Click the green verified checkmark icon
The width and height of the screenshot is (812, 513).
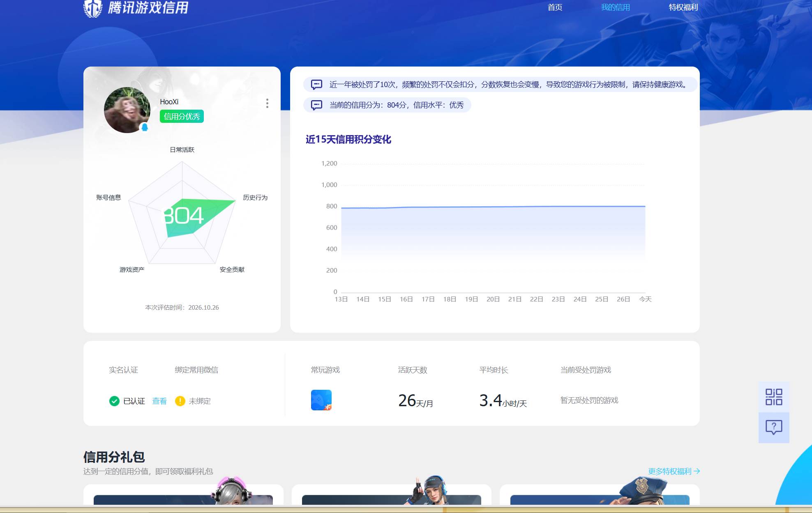[x=114, y=401]
